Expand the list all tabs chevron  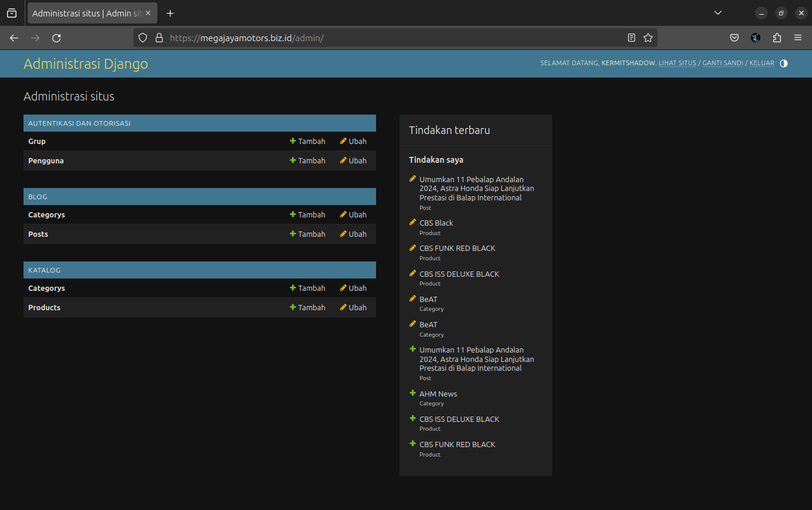pyautogui.click(x=717, y=13)
